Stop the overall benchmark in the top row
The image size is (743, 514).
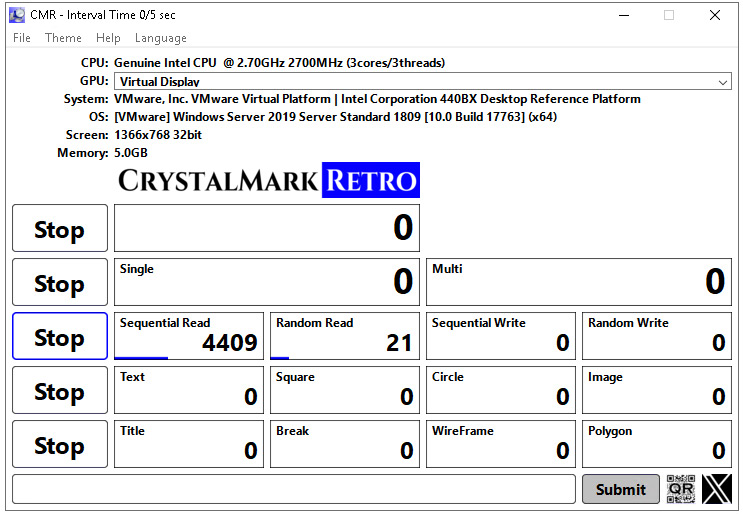click(60, 228)
